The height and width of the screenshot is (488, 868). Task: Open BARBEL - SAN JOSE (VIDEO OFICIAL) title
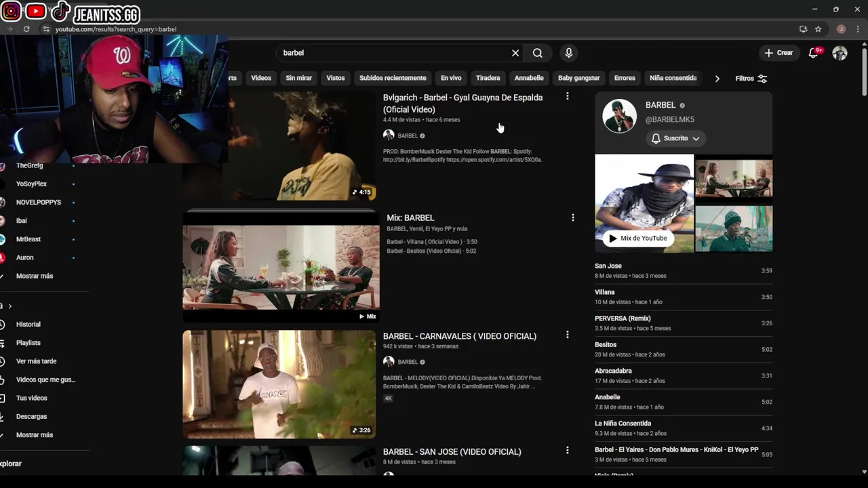click(452, 451)
